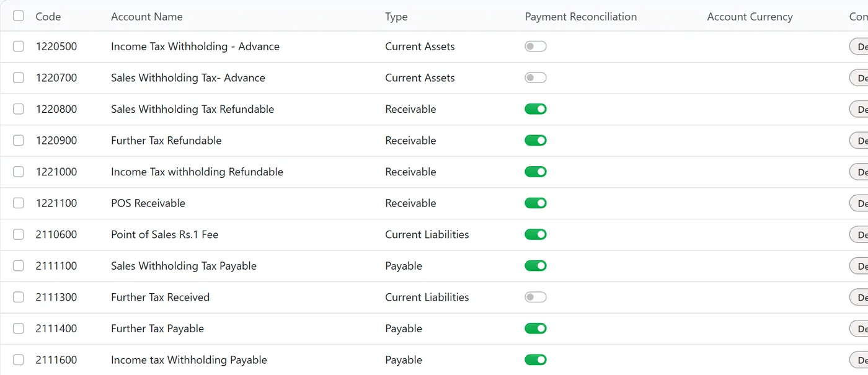Click Receivable type in row 1220800

tap(410, 109)
